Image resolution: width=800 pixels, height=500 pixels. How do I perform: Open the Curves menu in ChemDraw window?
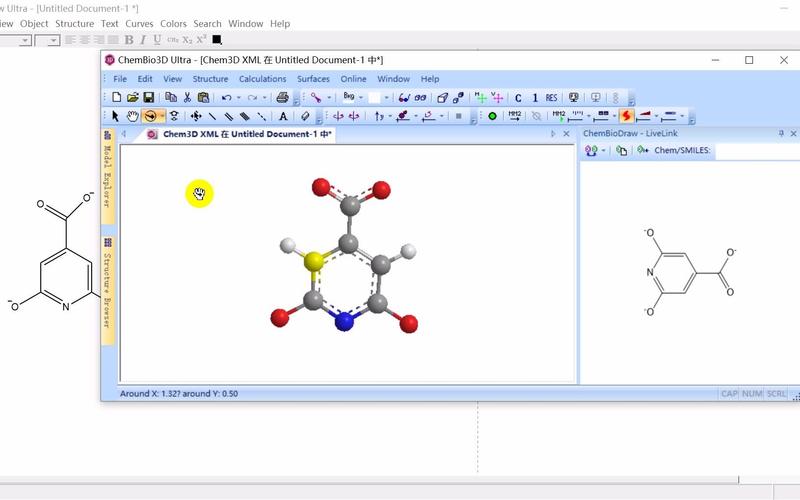coord(139,23)
